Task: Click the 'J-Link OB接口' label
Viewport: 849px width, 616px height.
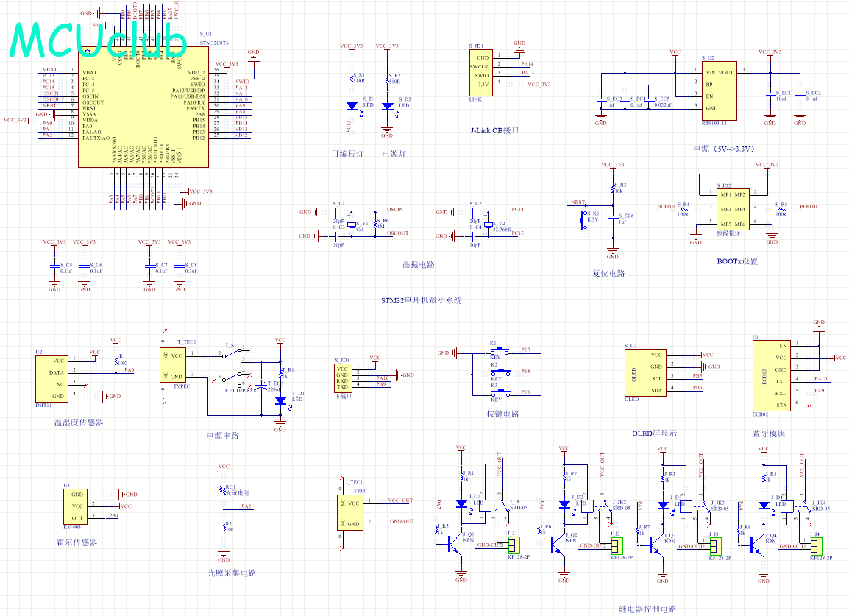Action: [x=494, y=130]
